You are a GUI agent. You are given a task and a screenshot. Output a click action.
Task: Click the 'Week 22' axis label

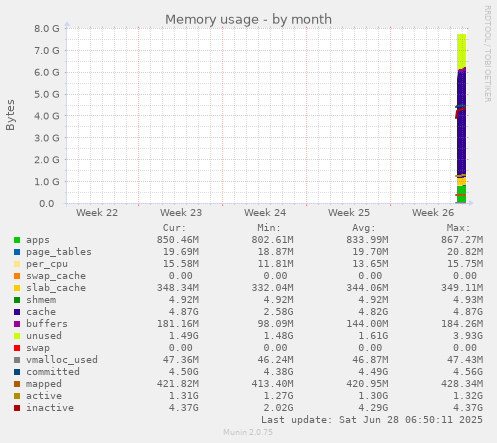point(97,213)
